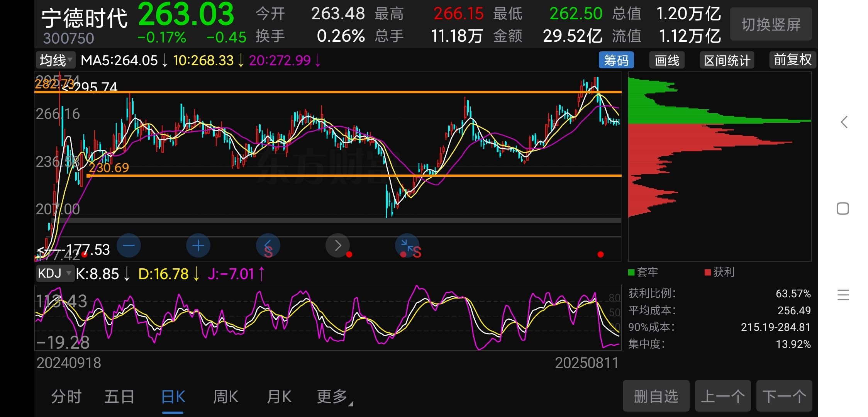Tap Android recents three-line button
This screenshot has height=417, width=868.
pos(843,295)
